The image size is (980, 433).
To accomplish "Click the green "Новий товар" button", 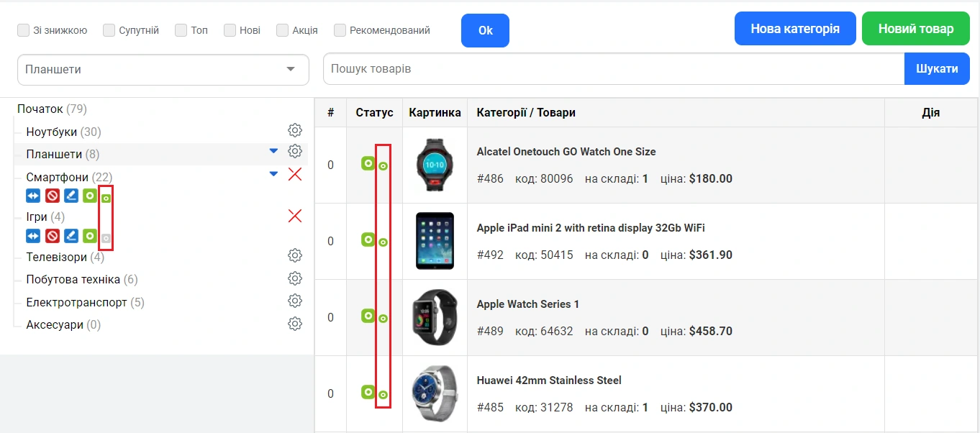I will point(916,29).
